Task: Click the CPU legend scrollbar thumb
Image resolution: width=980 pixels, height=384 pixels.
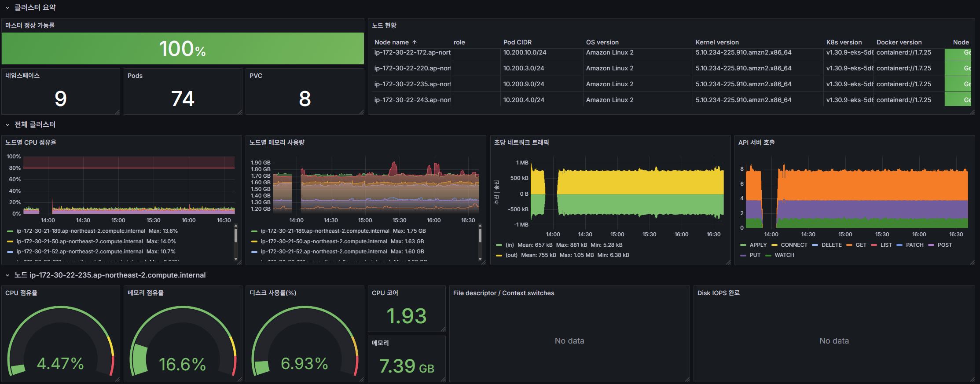Action: point(236,235)
